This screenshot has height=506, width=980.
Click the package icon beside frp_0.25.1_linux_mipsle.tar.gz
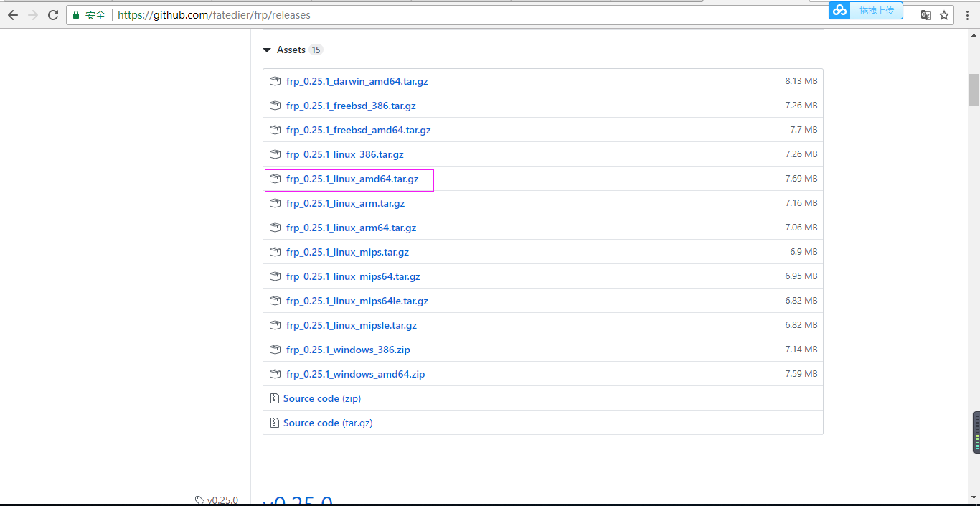coord(275,325)
